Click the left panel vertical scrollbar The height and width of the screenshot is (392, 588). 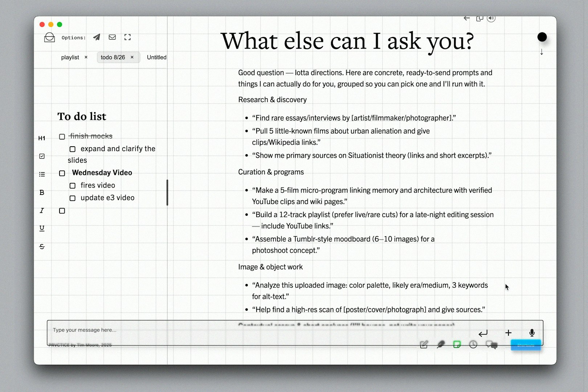click(167, 192)
